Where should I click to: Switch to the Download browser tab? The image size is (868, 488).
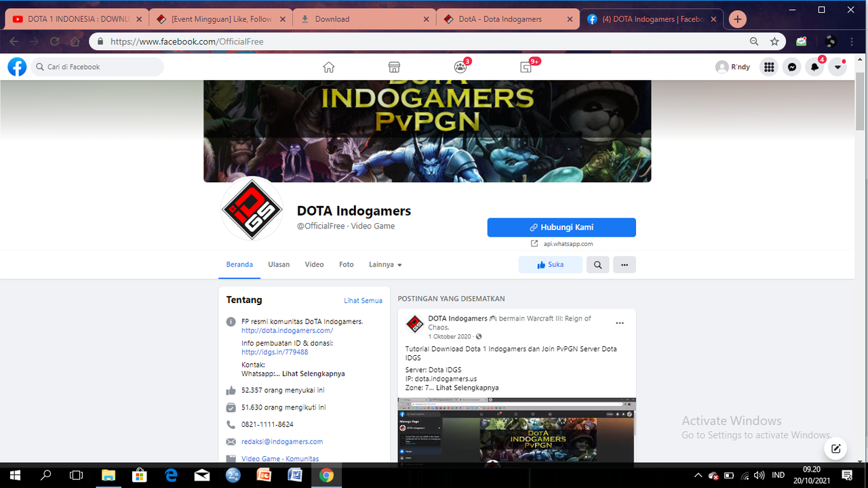coord(365,19)
